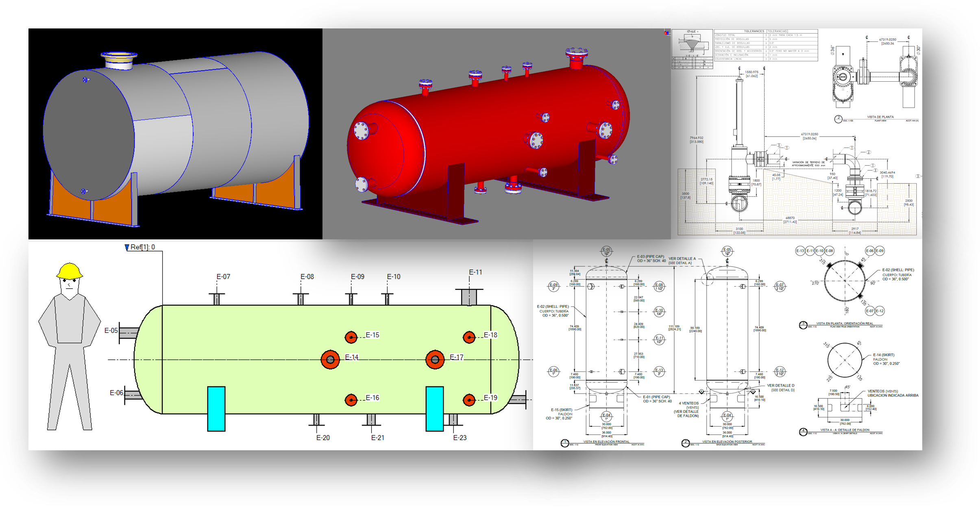Select the large red E-17 nozzle circle
Viewport: 980px width, 508px height.
tap(435, 360)
